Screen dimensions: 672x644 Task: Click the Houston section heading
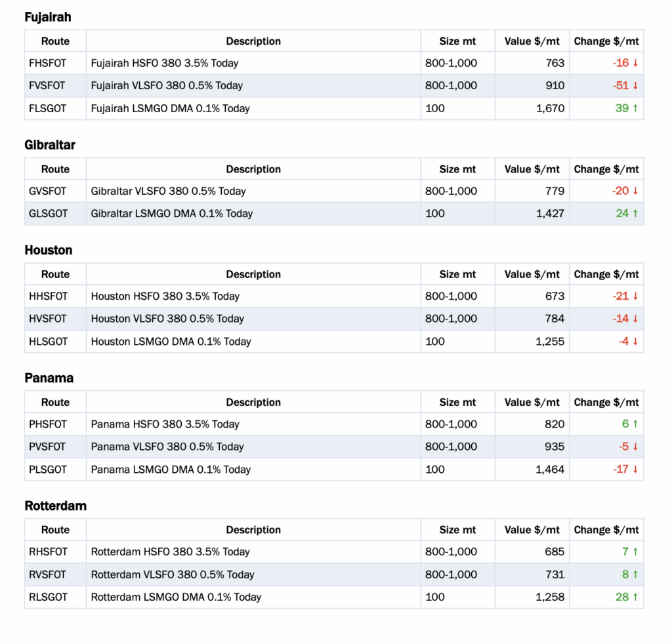pos(49,250)
